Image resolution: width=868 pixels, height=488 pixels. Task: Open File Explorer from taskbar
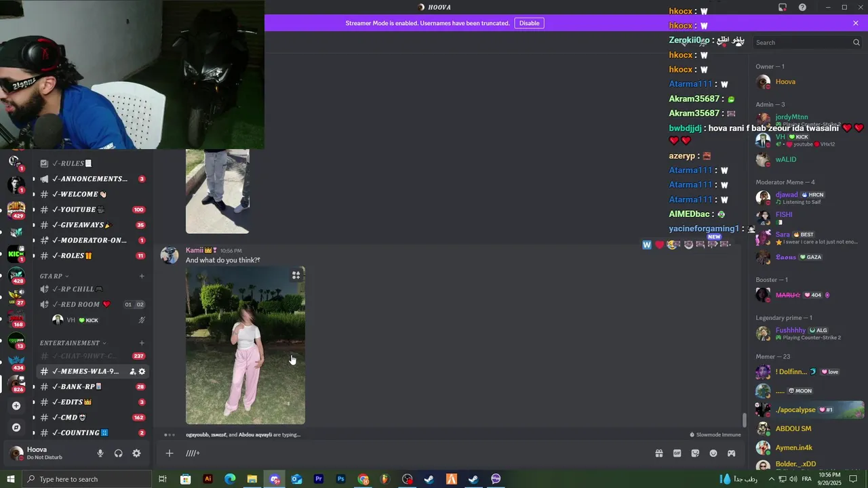pos(252,479)
